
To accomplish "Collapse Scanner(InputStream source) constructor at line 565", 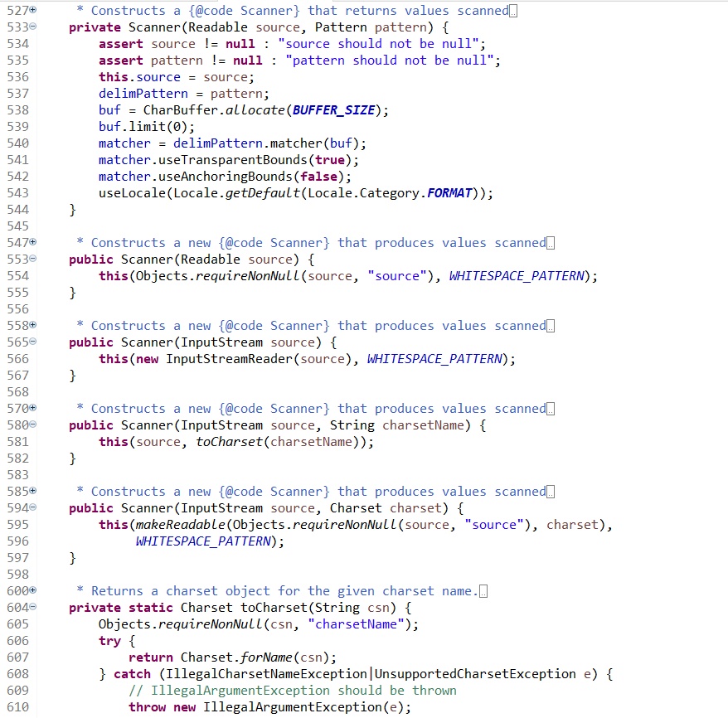I will click(33, 342).
